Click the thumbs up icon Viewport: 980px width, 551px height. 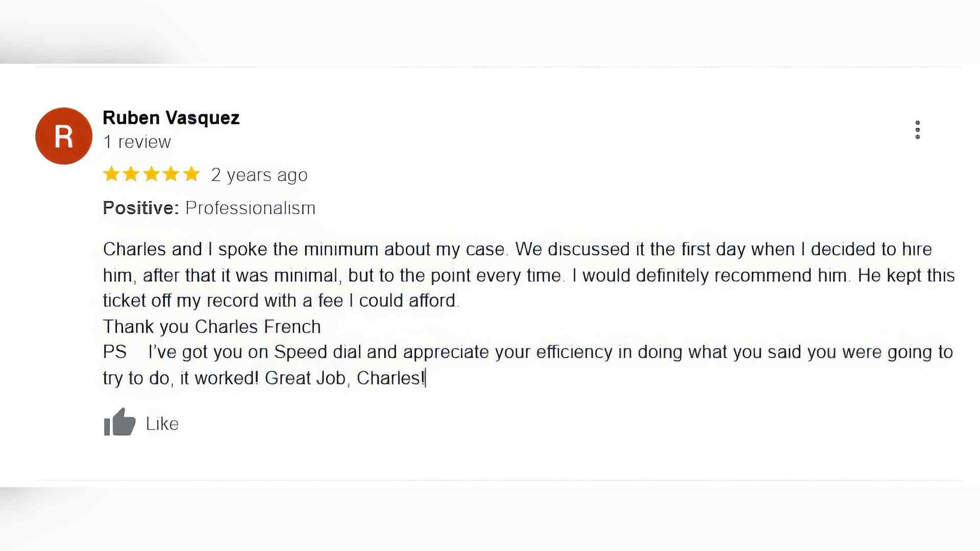tap(119, 422)
